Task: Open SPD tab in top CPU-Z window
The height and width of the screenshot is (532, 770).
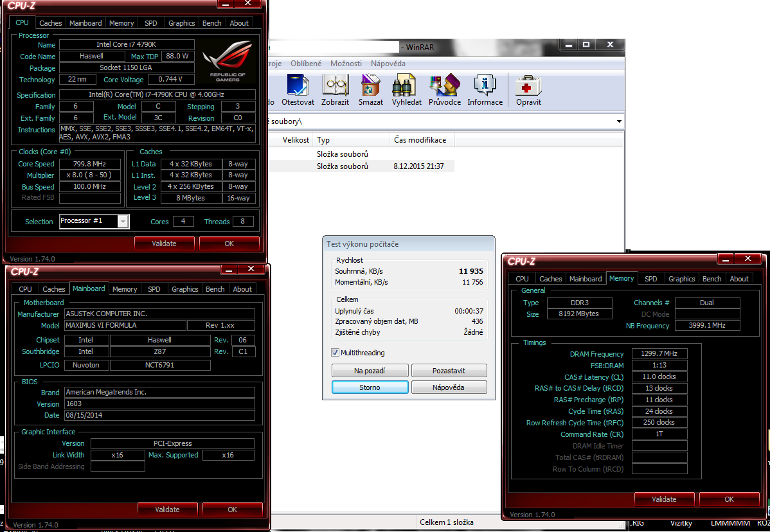Action: coord(151,23)
